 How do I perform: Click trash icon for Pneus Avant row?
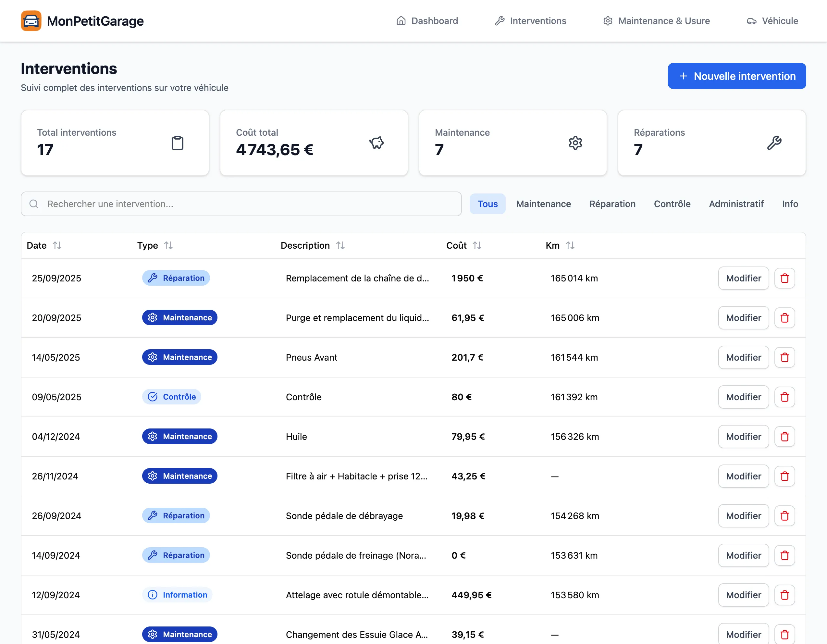(x=784, y=357)
